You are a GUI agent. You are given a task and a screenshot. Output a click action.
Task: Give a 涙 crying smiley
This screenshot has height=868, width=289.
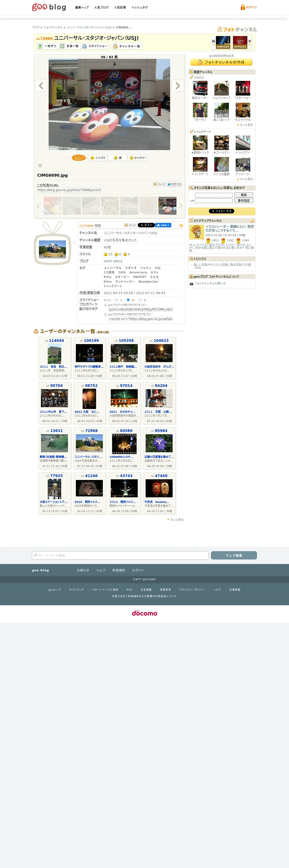pos(117,158)
